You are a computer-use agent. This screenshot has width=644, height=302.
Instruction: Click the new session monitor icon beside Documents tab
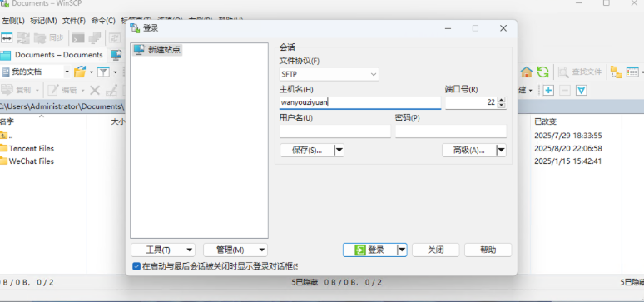pyautogui.click(x=116, y=55)
